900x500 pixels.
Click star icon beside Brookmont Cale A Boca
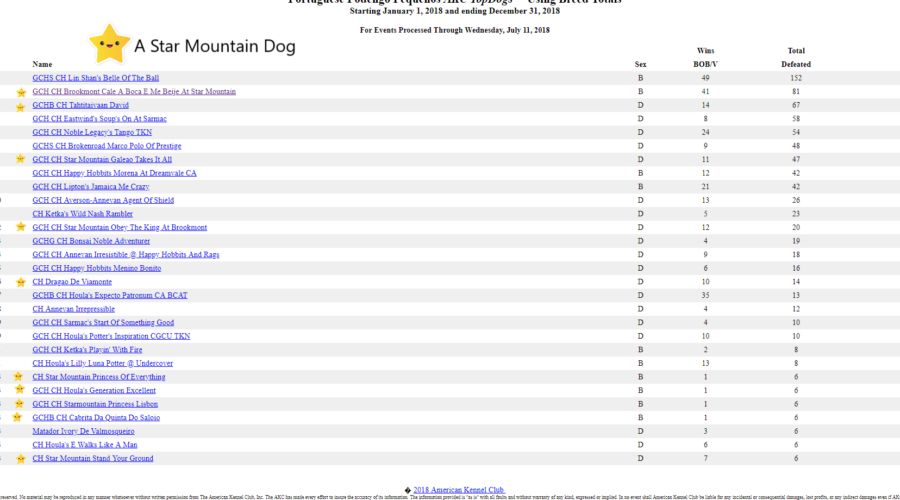pyautogui.click(x=21, y=92)
